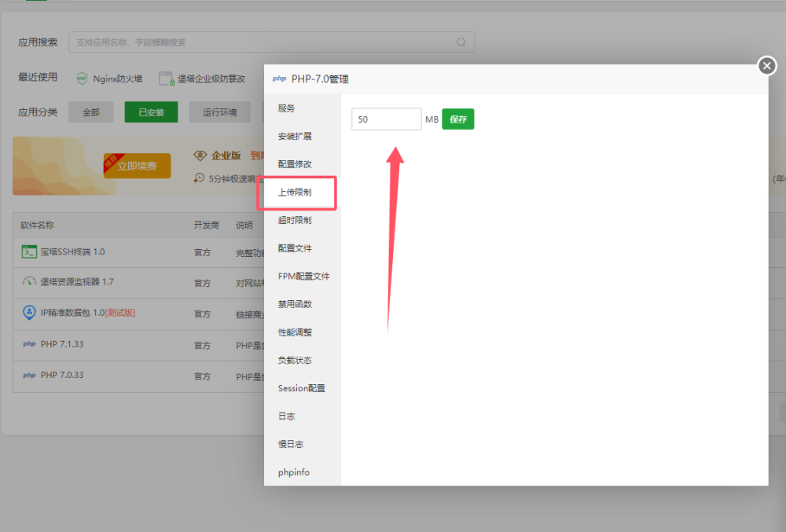Close the PHP-7.0 management dialog
The height and width of the screenshot is (532, 786).
tap(766, 66)
